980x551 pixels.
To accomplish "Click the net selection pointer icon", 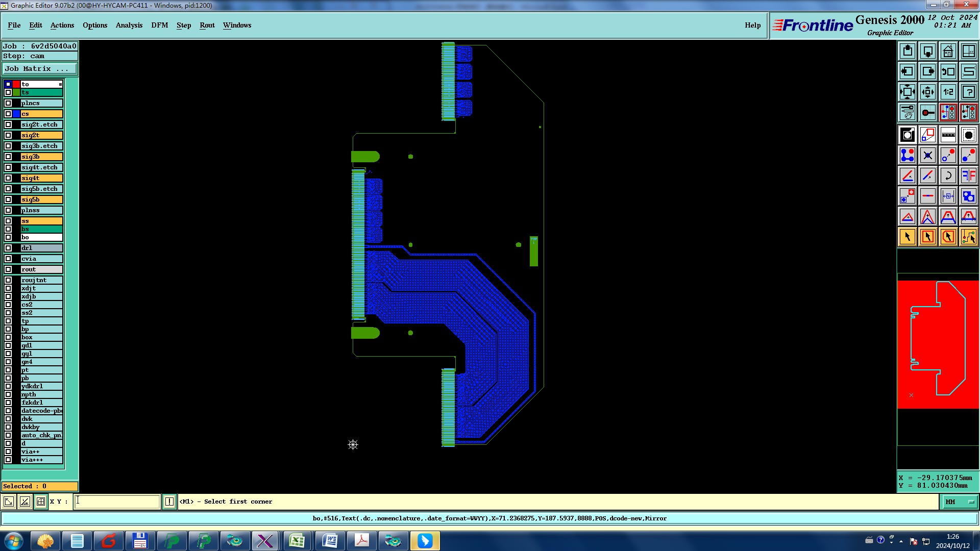I will click(x=968, y=237).
